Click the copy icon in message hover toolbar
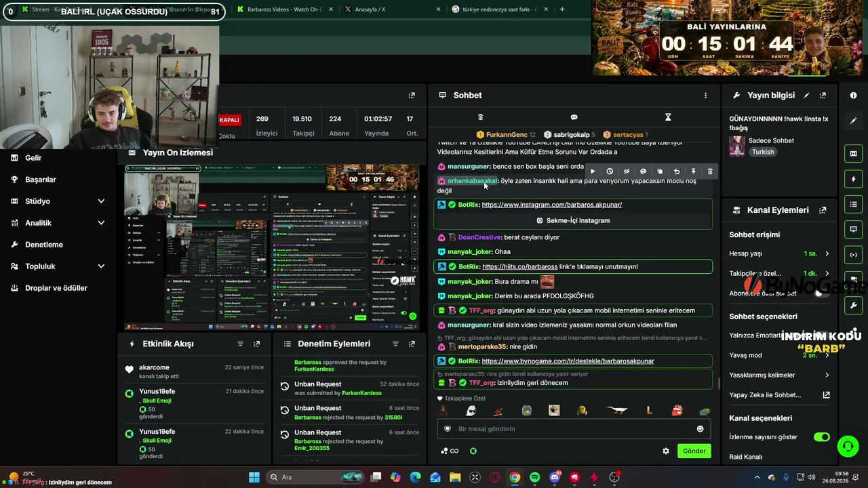This screenshot has width=868, height=488. [x=660, y=171]
